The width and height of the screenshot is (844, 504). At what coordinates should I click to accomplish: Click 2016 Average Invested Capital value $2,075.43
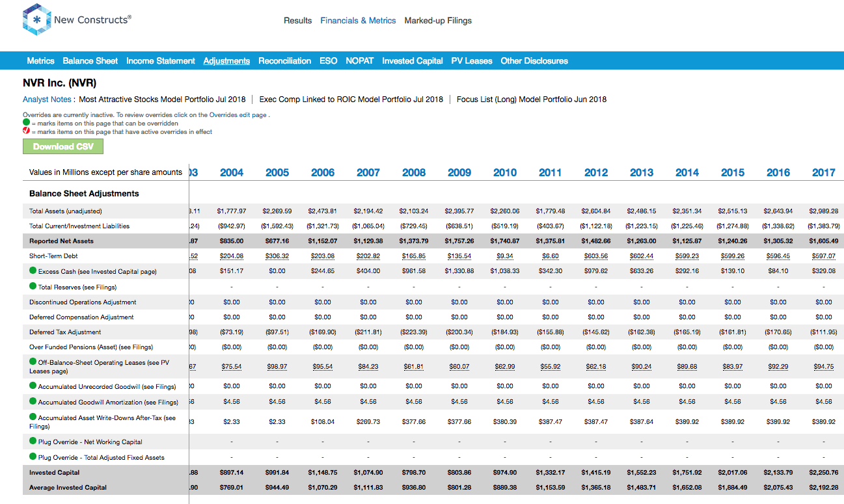778,488
